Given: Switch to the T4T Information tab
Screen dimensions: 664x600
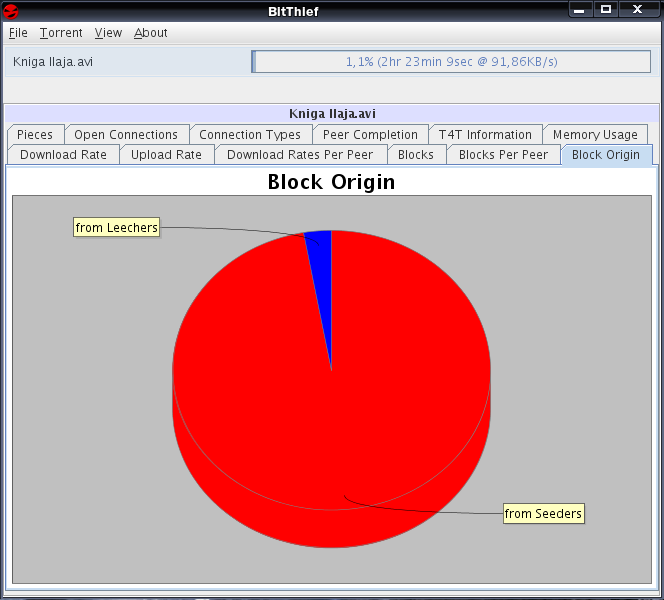Looking at the screenshot, I should 485,135.
